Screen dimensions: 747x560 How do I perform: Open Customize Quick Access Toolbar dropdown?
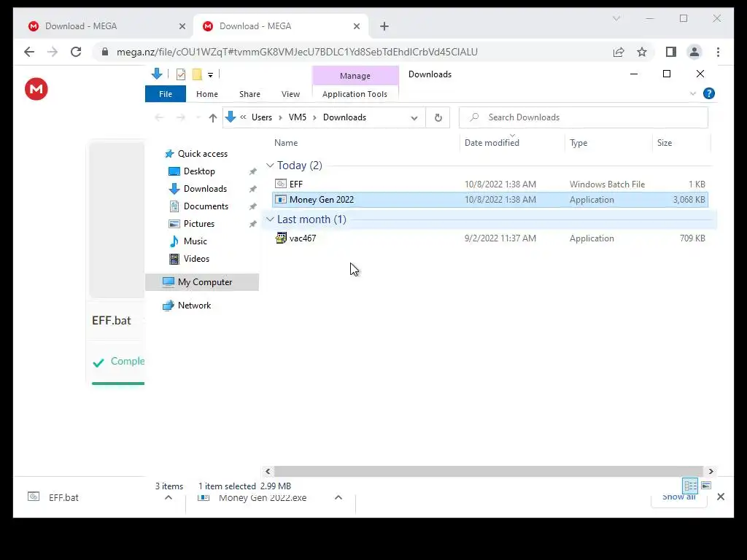210,75
